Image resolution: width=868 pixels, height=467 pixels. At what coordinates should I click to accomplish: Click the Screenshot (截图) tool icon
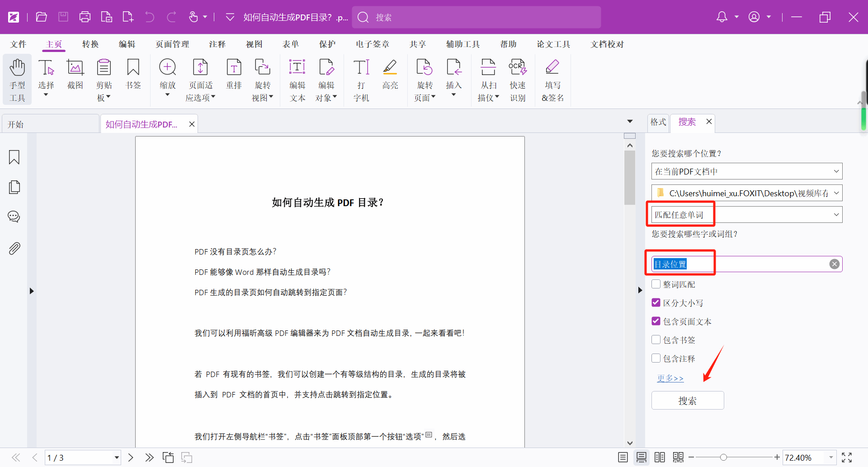tap(75, 75)
